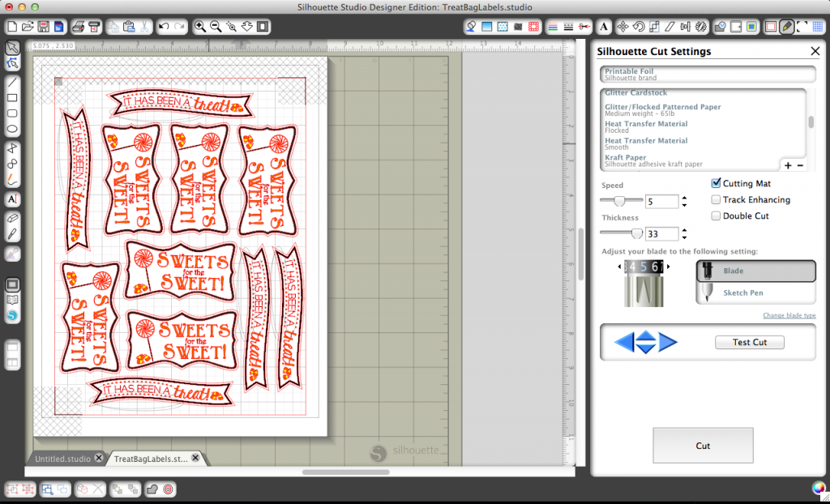Open the Grid settings window icon
Screen dimensions: 830x504
818,27
